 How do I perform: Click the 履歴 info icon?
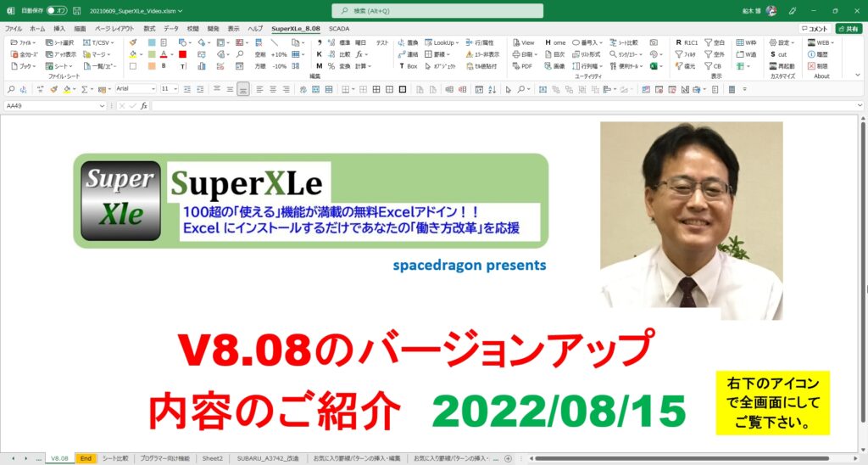click(818, 54)
